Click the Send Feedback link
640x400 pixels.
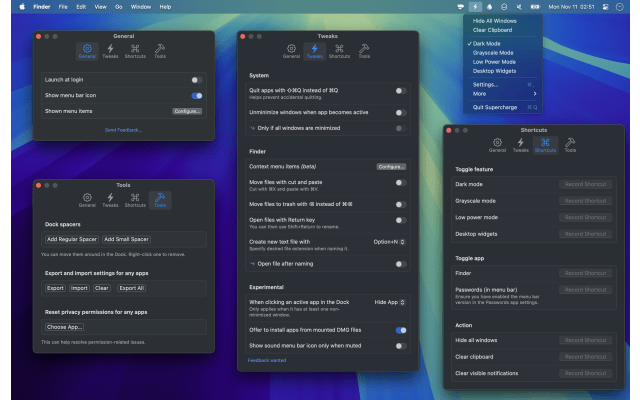click(123, 130)
